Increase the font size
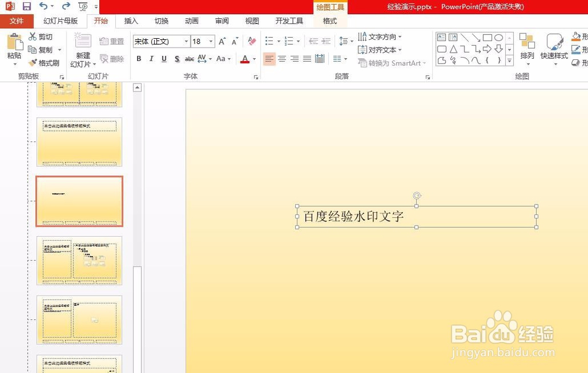The height and width of the screenshot is (373, 588). click(x=222, y=41)
